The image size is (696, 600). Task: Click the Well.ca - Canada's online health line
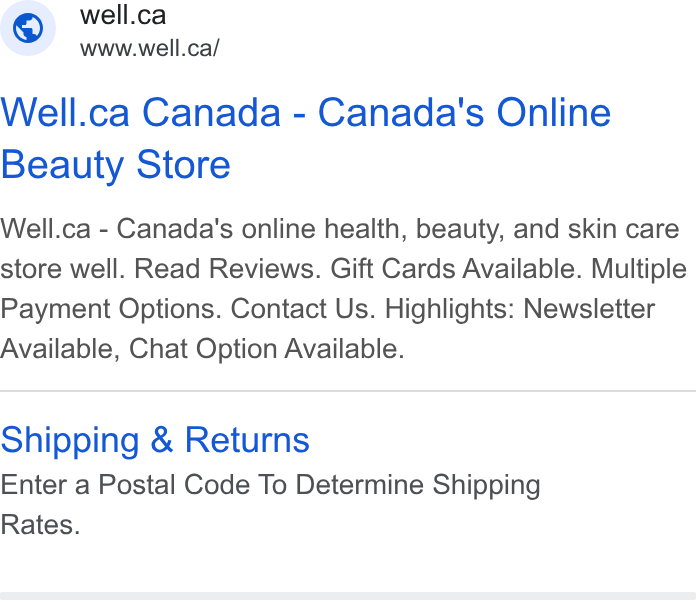[340, 229]
